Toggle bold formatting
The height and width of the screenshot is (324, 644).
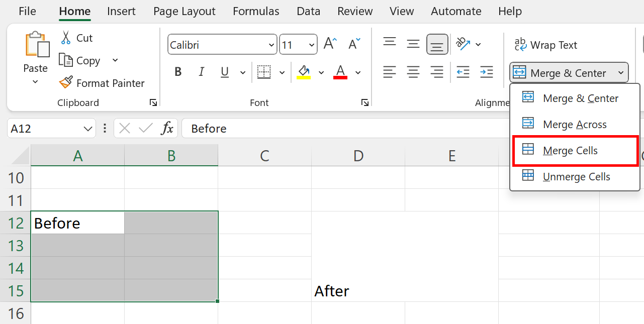[178, 72]
